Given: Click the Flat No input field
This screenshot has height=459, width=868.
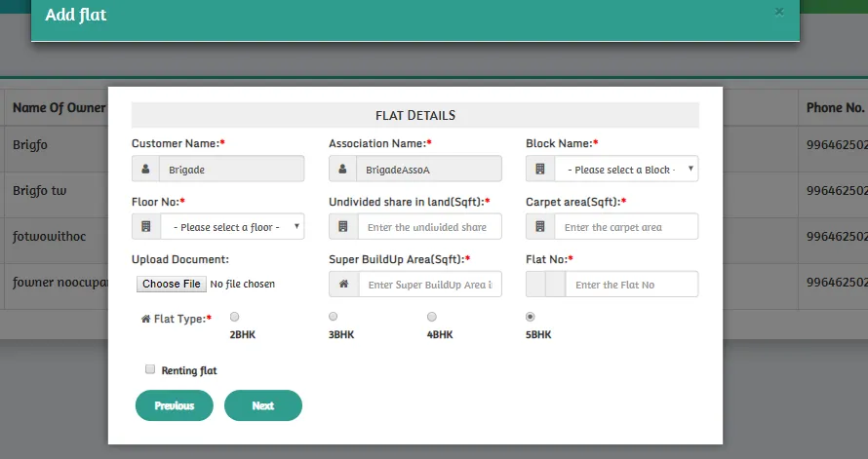Looking at the screenshot, I should click(x=632, y=285).
